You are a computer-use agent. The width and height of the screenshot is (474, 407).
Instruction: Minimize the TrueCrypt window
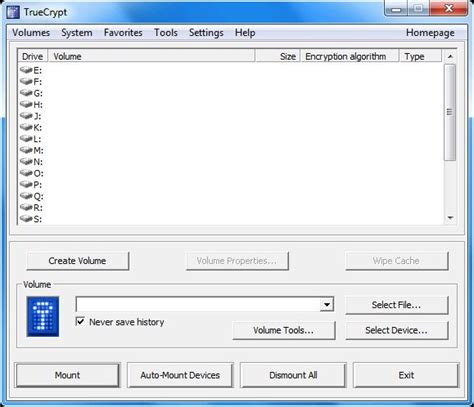point(396,8)
